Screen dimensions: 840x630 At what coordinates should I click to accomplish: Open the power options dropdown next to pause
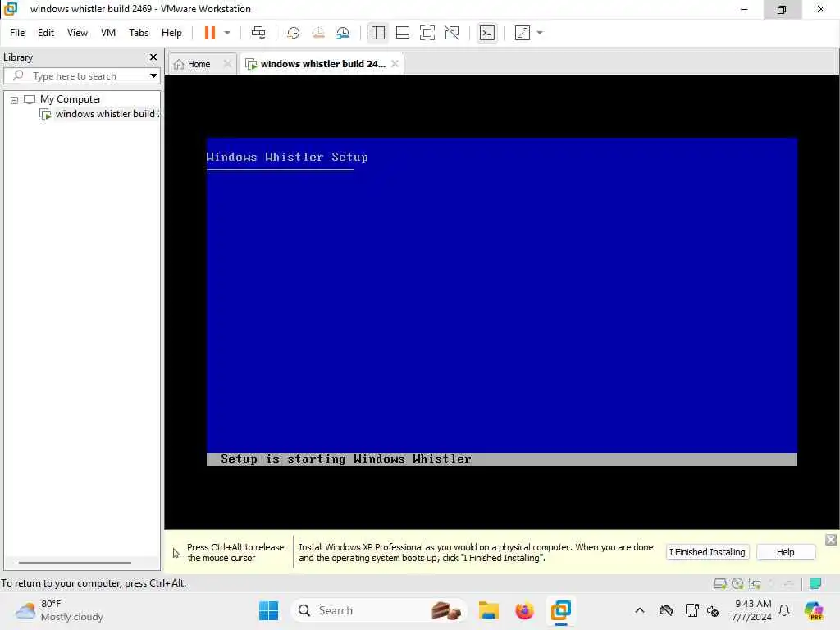click(227, 33)
